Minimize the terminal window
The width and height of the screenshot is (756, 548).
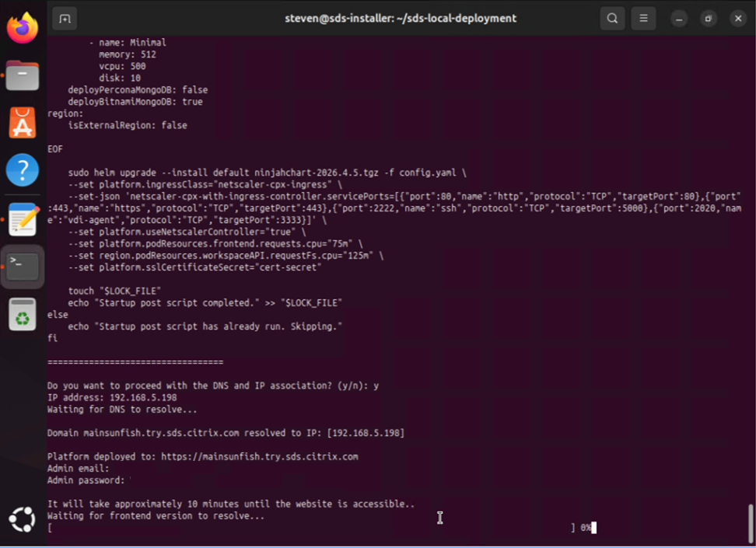pyautogui.click(x=679, y=19)
